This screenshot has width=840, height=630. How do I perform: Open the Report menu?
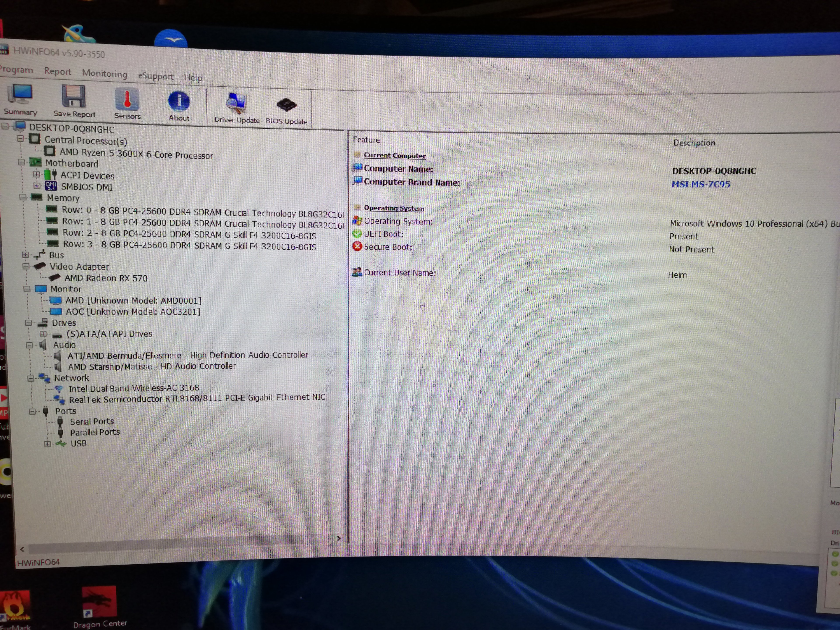pyautogui.click(x=57, y=71)
